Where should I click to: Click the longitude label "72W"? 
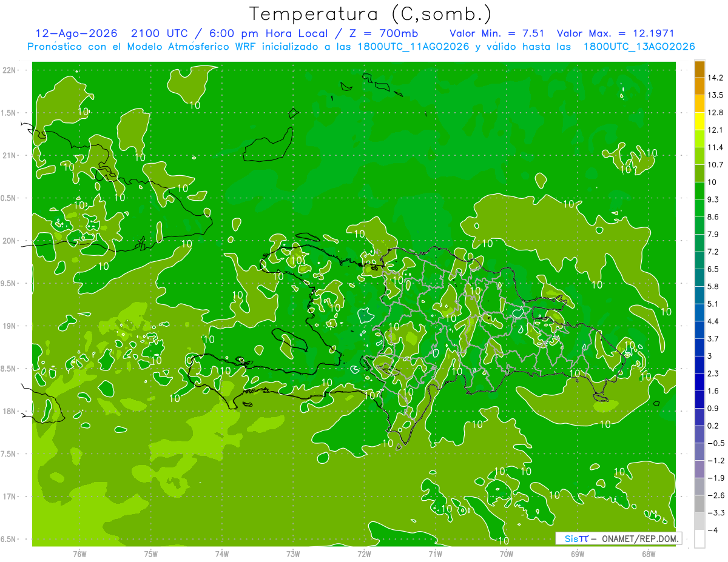click(x=364, y=554)
